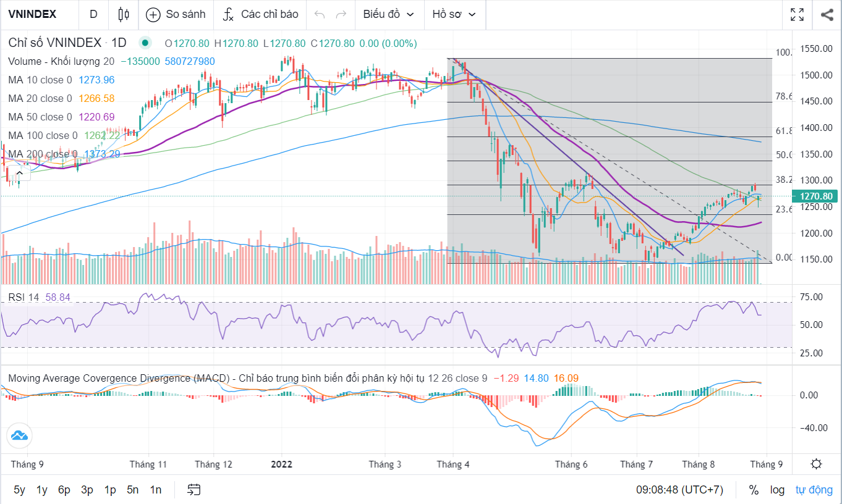842x504 pixels.
Task: Click the 1270.80 current price label
Action: pos(816,196)
